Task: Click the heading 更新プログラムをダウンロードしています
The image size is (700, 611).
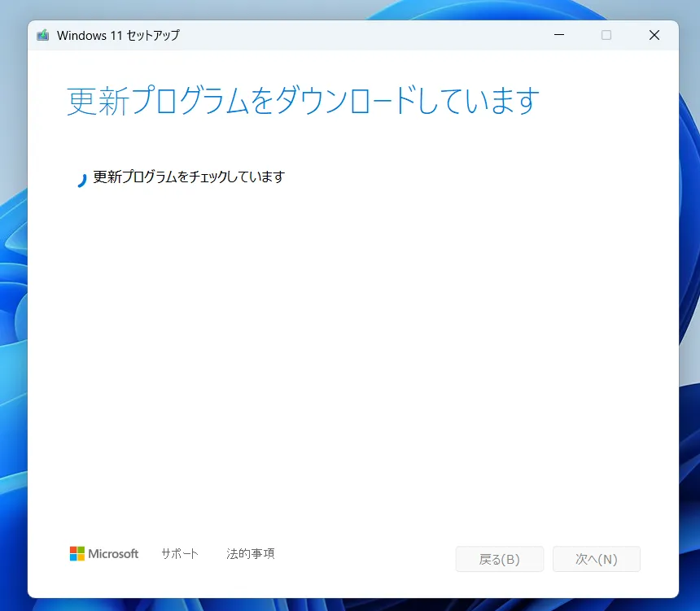Action: click(x=303, y=101)
